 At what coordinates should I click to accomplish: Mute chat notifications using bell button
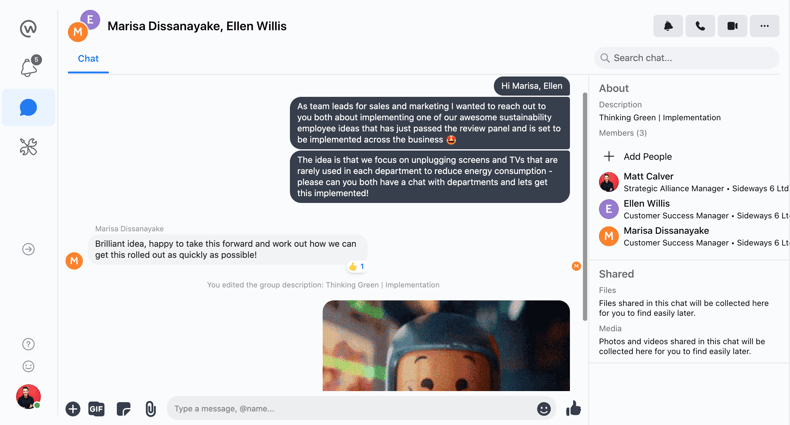click(x=668, y=26)
